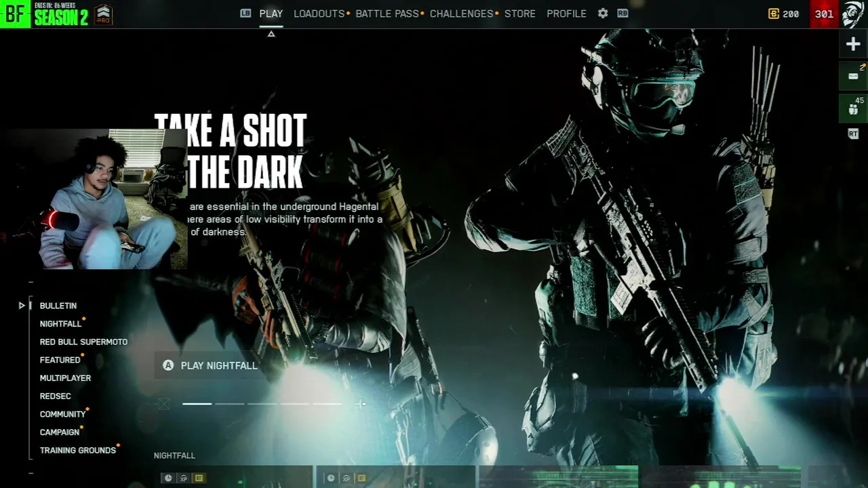This screenshot has height=488, width=868.
Task: Jump to the fourth carousel page indicator
Action: tap(295, 404)
